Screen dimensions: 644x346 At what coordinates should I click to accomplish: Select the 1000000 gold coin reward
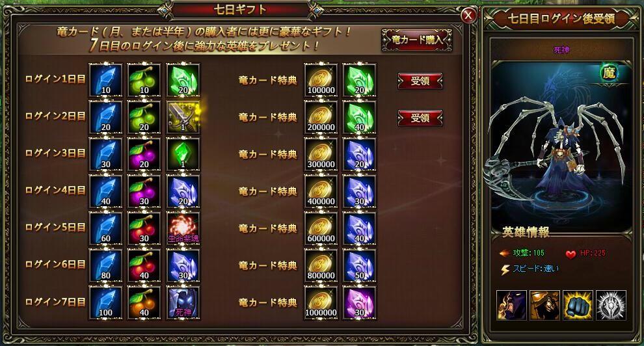click(x=321, y=302)
